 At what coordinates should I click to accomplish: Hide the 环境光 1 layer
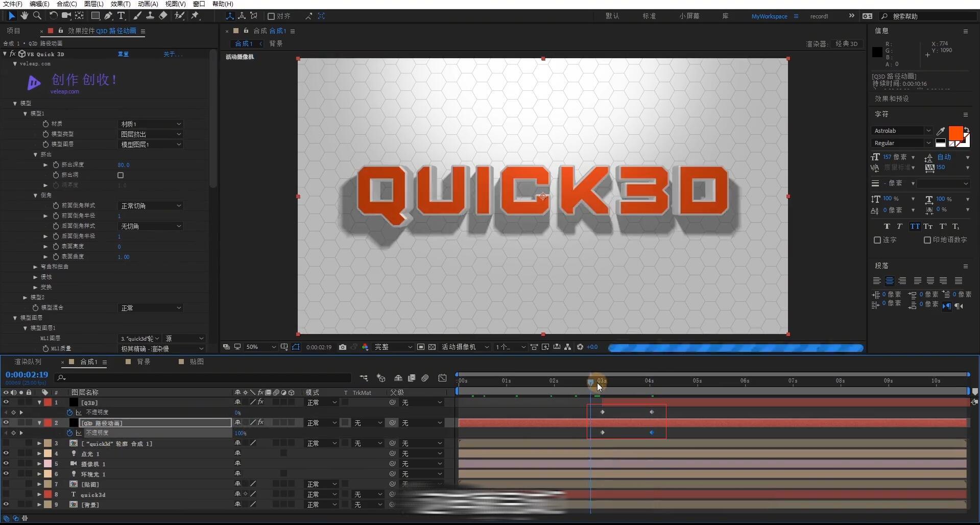tap(6, 474)
